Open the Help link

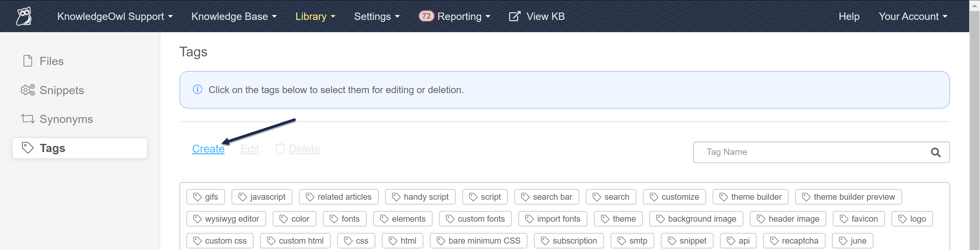849,16
